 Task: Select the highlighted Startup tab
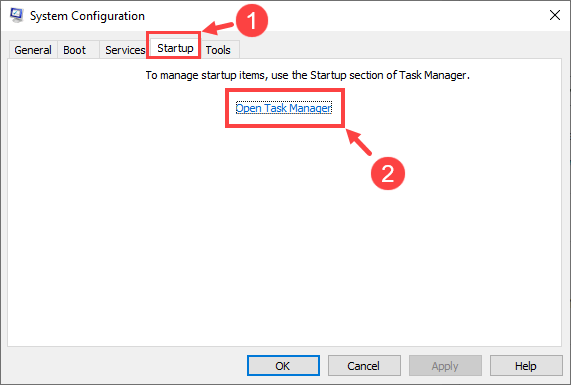click(175, 48)
